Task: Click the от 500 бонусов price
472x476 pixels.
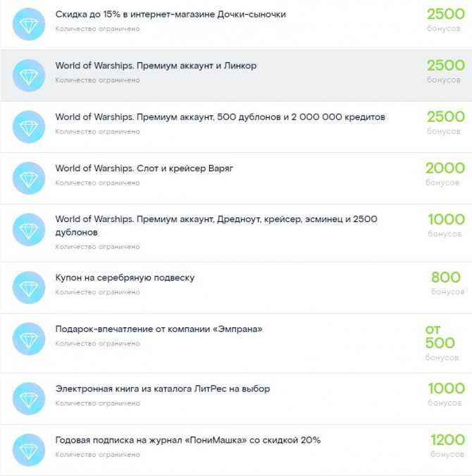Action: tap(442, 343)
